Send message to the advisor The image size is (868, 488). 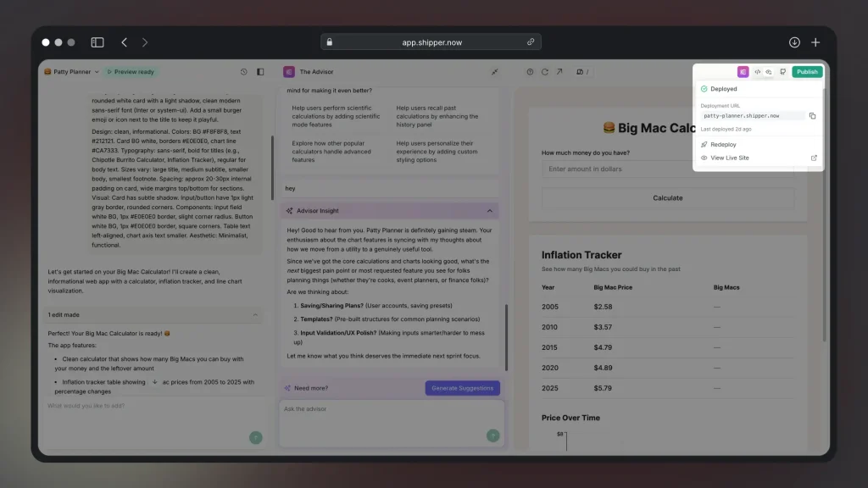tap(492, 436)
